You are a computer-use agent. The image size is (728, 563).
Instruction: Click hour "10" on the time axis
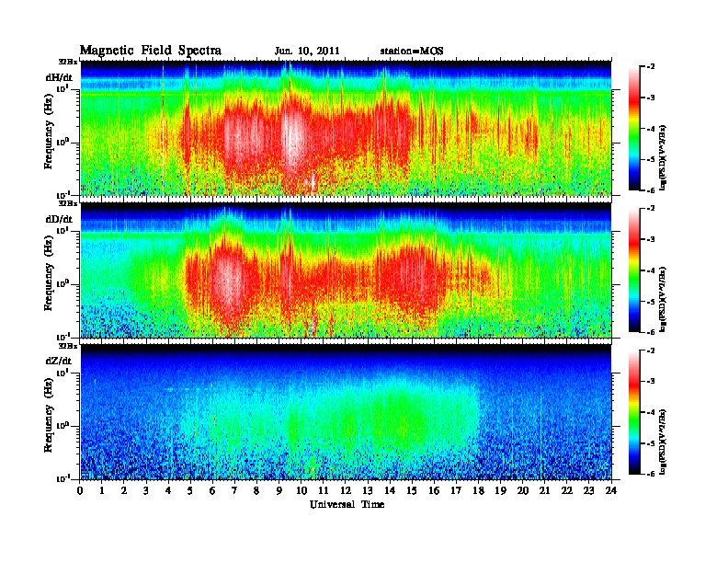tap(301, 490)
